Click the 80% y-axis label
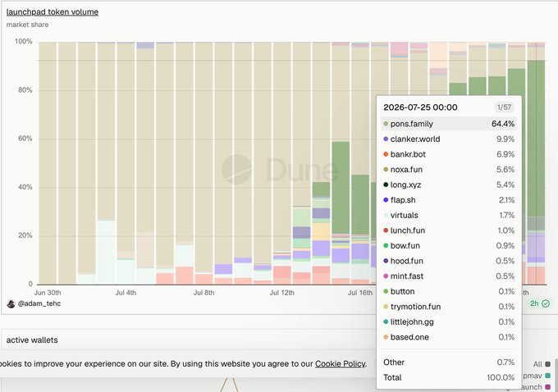The image size is (558, 392). (x=25, y=90)
